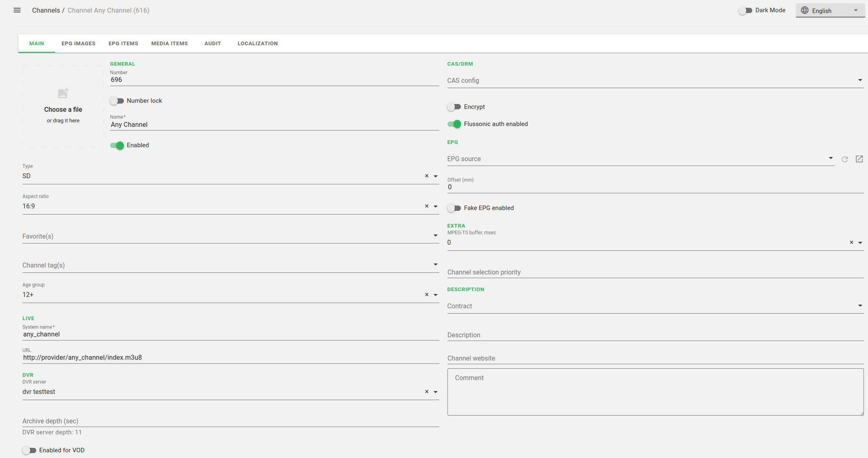Expand the Channel tag(s) dropdown

tap(435, 265)
